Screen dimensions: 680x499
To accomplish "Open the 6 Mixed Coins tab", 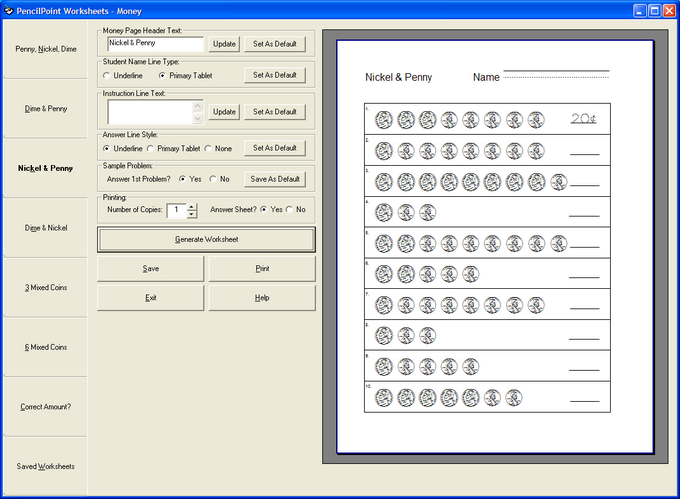I will pyautogui.click(x=44, y=347).
